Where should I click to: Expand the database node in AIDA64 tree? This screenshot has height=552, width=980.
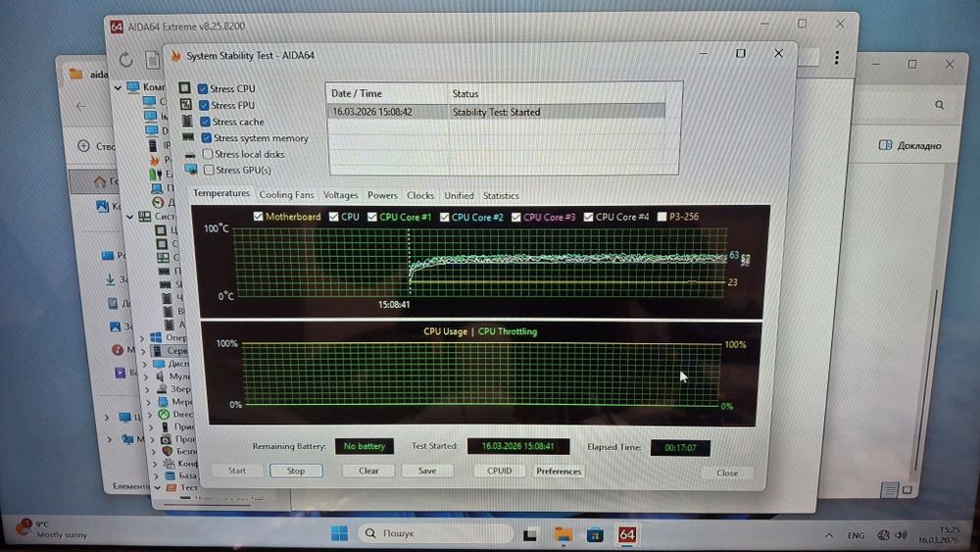point(156,476)
